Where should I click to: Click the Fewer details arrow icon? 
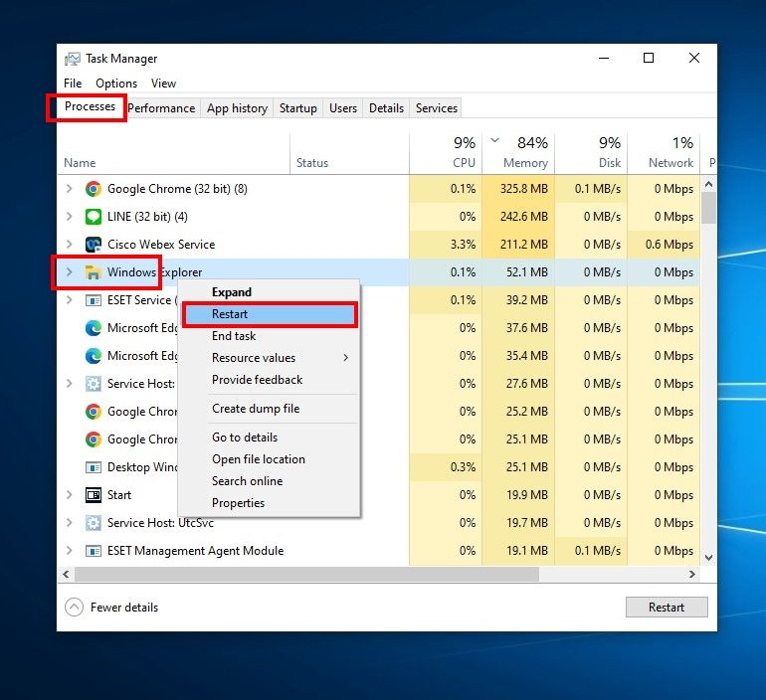pyautogui.click(x=74, y=608)
